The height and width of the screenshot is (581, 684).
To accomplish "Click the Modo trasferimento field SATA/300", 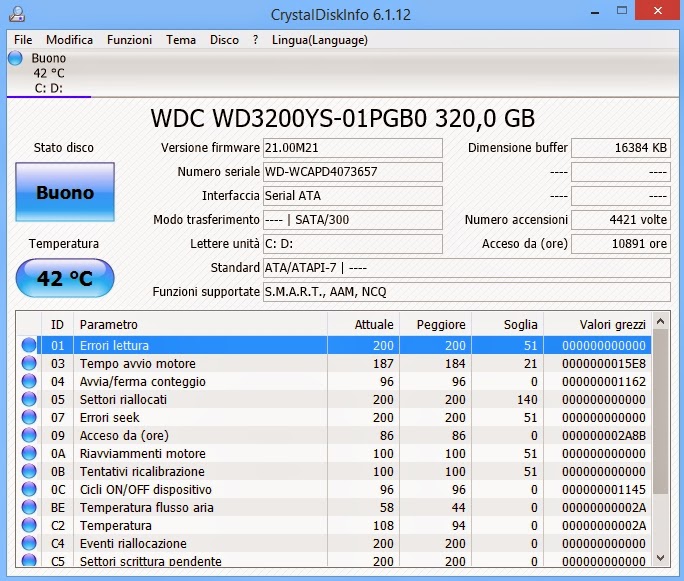I will [352, 220].
